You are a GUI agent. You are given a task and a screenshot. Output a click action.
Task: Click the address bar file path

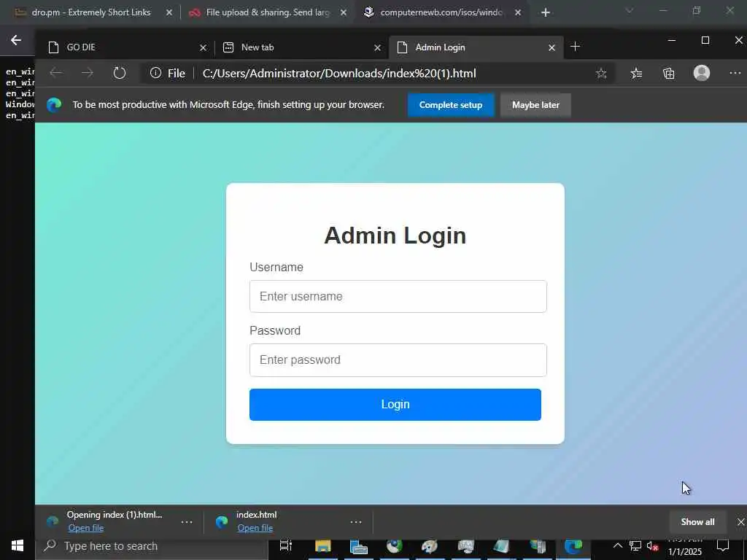[339, 74]
